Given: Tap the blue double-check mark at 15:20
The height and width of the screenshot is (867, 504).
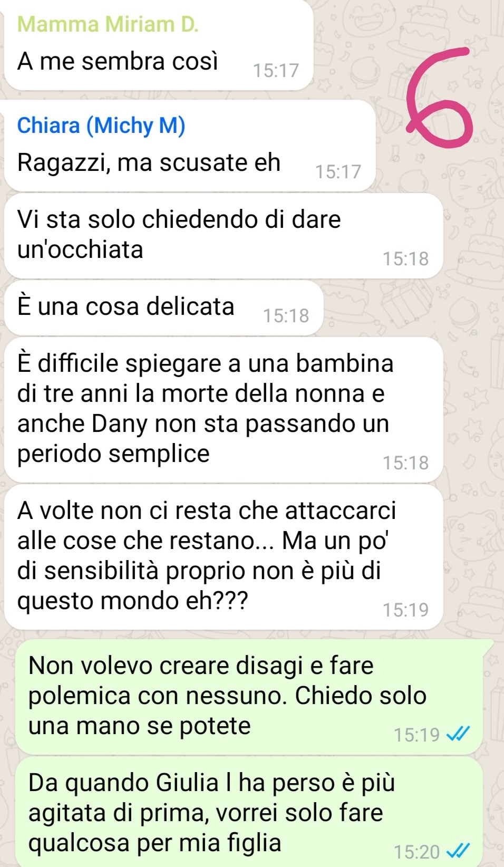Looking at the screenshot, I should [457, 851].
